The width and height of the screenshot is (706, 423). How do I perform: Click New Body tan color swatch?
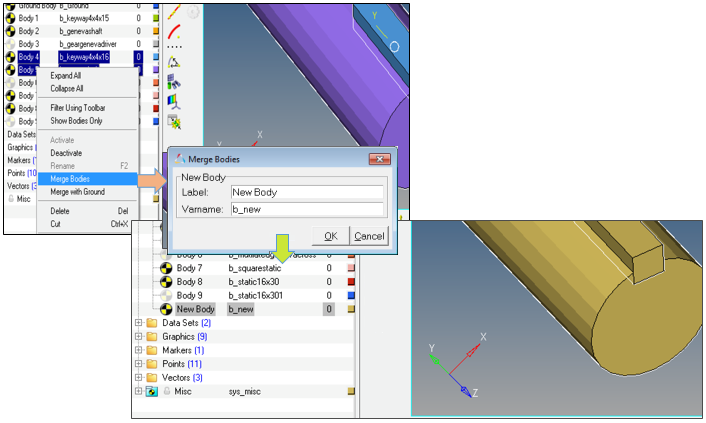[x=351, y=309]
